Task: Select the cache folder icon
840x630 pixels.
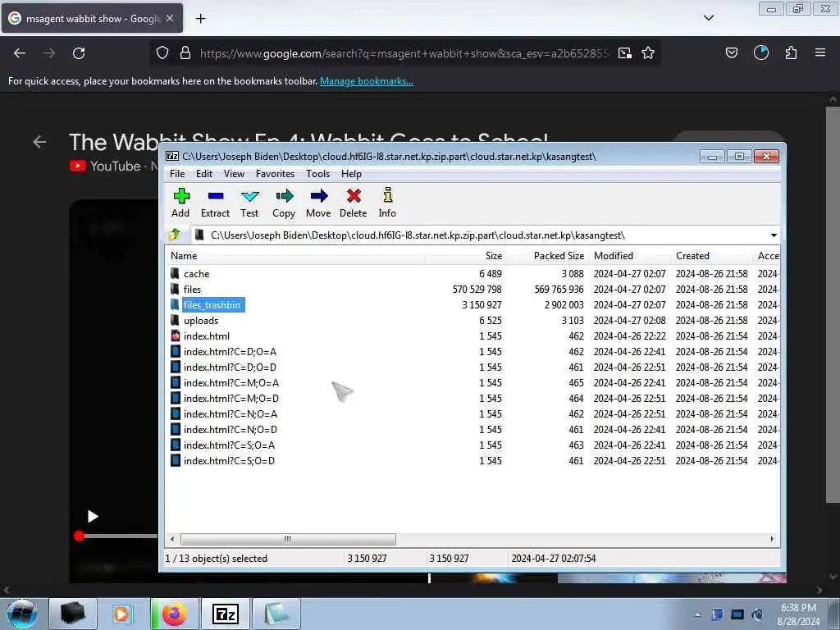Action: pyautogui.click(x=176, y=273)
